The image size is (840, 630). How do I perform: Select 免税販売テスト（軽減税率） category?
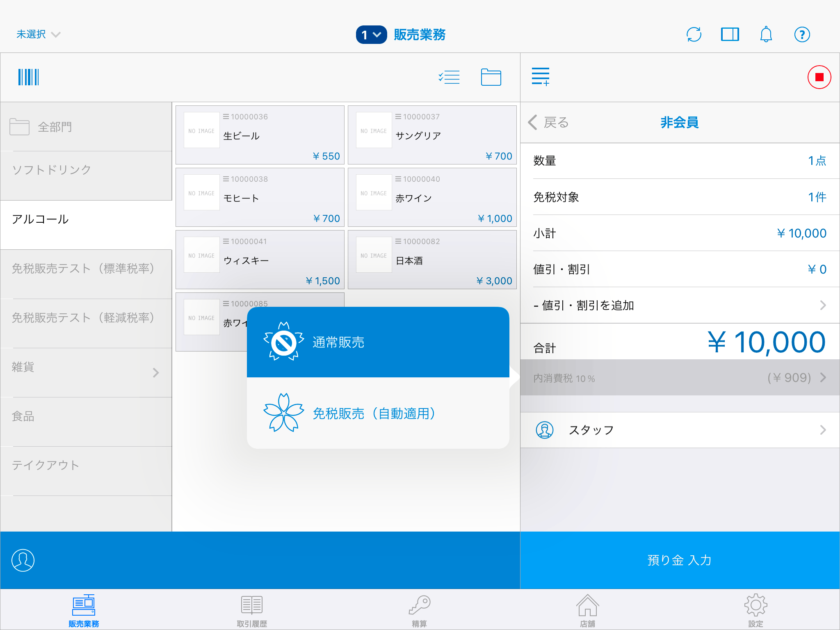(x=86, y=323)
